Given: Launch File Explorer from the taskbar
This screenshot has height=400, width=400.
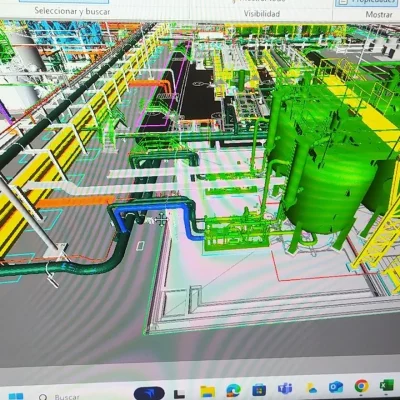Looking at the screenshot, I should [207, 392].
